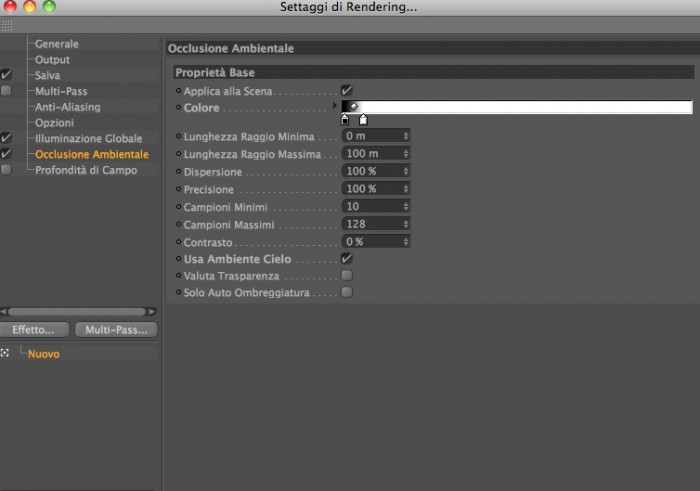Click the Campioni Massimi animation dot
This screenshot has width=700, height=491.
179,224
